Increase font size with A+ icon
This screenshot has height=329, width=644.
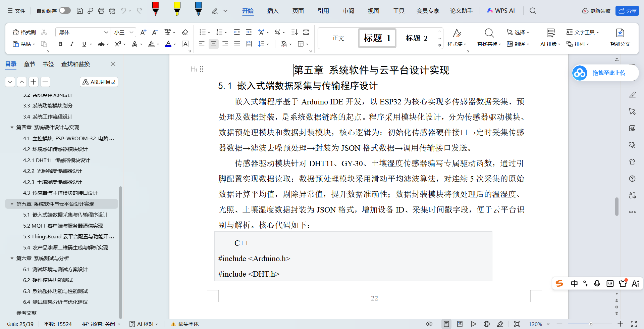click(143, 32)
